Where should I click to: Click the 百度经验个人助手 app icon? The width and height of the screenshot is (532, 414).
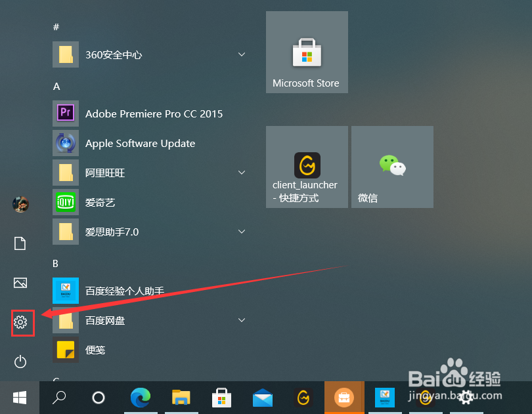[x=66, y=291]
